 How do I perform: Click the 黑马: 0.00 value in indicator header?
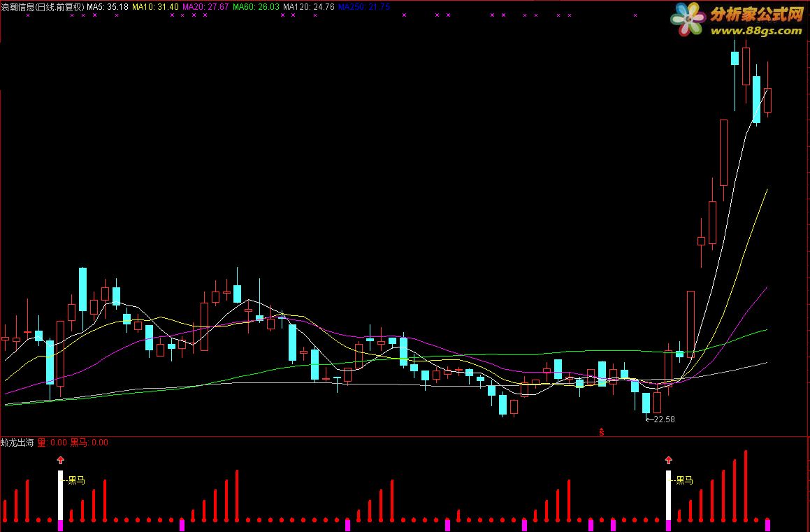click(x=89, y=443)
